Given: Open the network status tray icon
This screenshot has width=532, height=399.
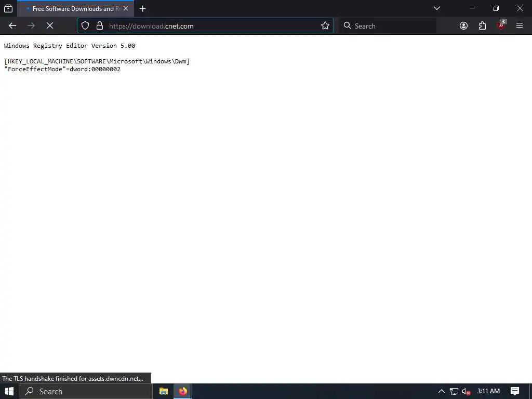Looking at the screenshot, I should (454, 392).
